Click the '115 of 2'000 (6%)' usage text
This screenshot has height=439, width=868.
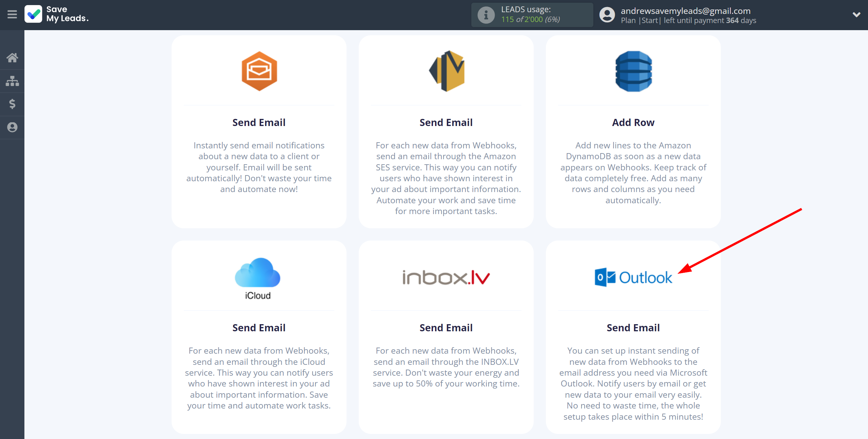[531, 20]
